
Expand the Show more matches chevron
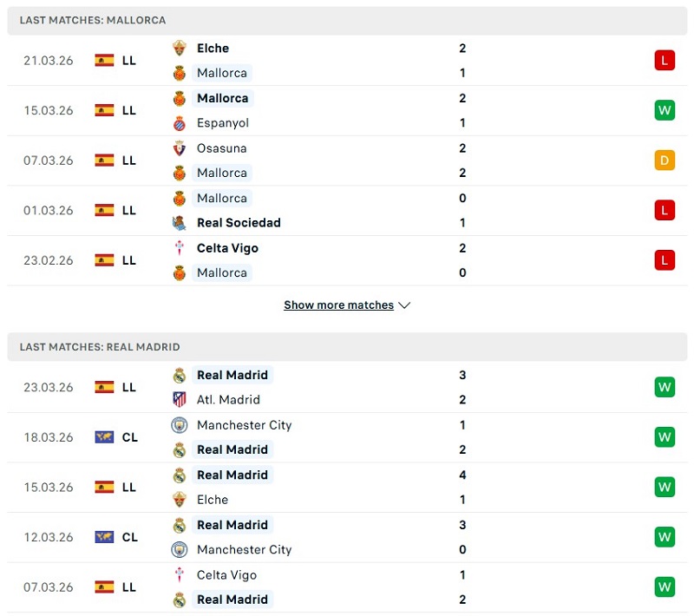[x=404, y=305]
